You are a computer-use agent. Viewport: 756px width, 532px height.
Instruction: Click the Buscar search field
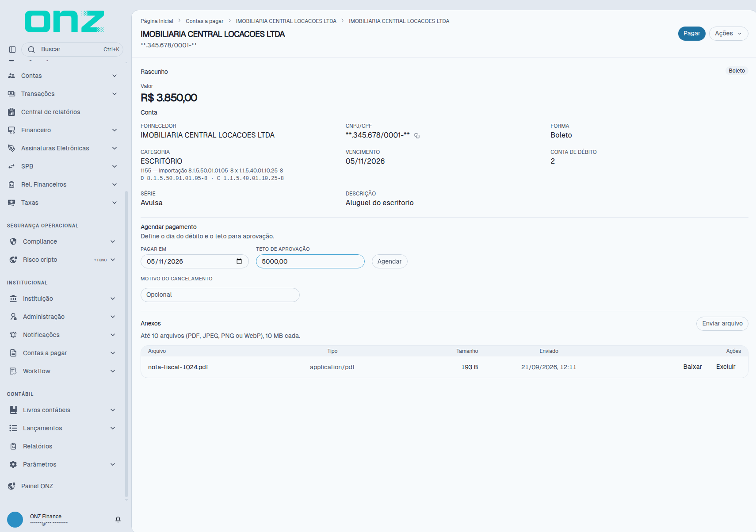(72, 50)
